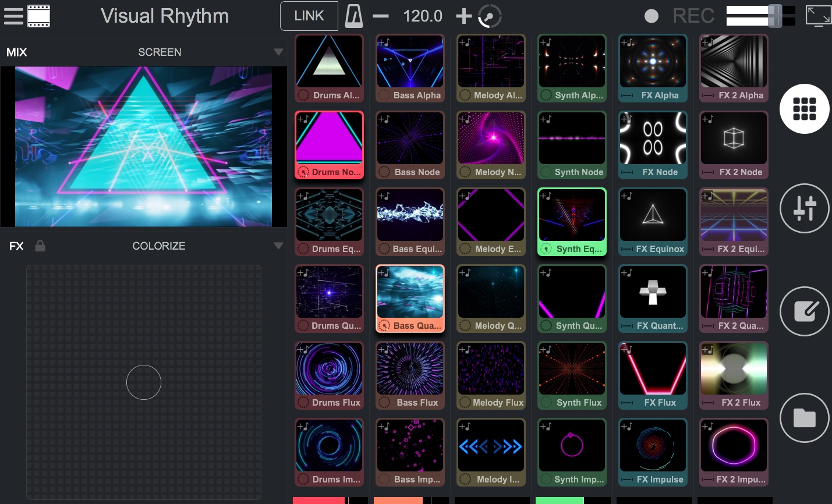
Task: Trigger the Melody Node clip
Action: click(x=491, y=145)
